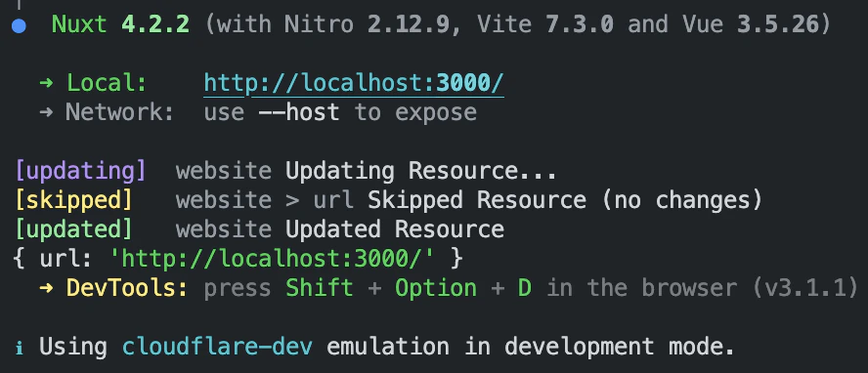Image resolution: width=868 pixels, height=373 pixels.
Task: Click the green 'D' key name
Action: (x=524, y=288)
